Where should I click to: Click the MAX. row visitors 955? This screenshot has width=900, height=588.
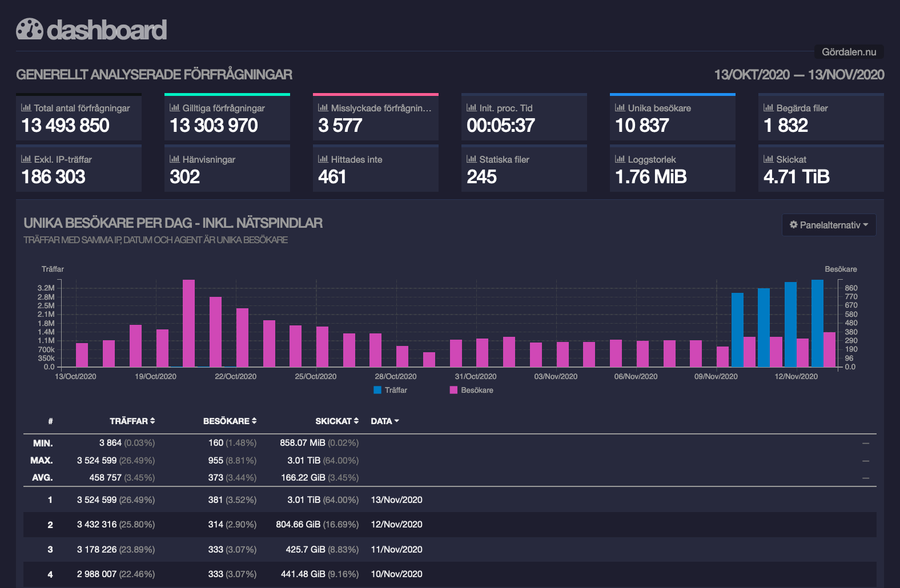[x=216, y=460]
